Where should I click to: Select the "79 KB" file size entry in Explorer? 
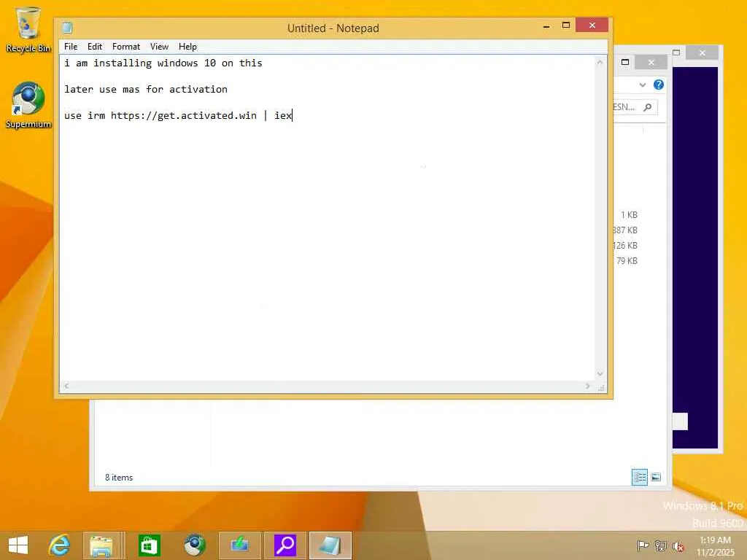(x=627, y=260)
